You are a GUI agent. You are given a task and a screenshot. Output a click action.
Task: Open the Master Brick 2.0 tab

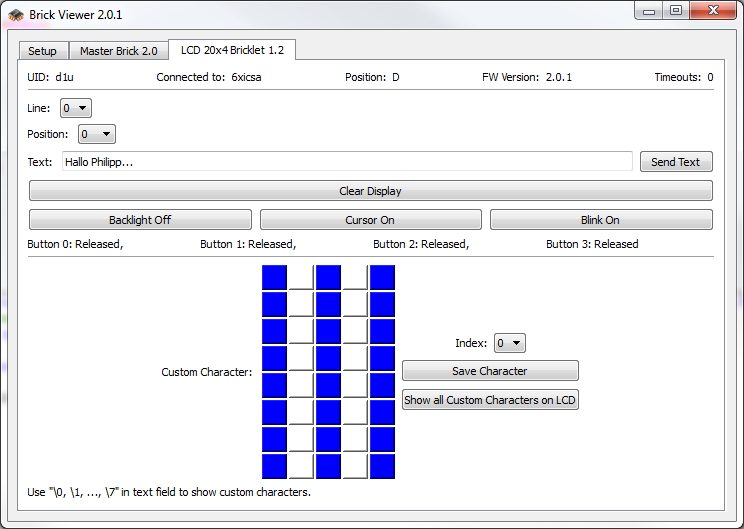119,51
